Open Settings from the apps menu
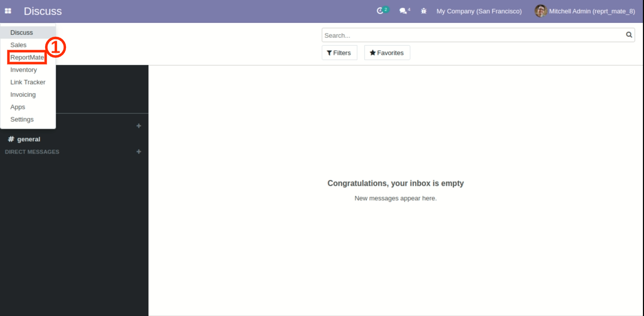This screenshot has width=644, height=316. [x=22, y=120]
